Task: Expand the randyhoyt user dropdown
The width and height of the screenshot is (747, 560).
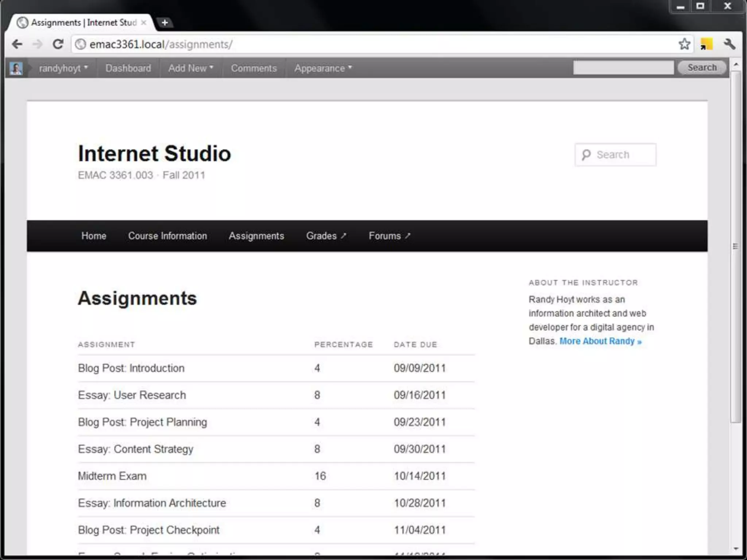Action: [x=63, y=68]
